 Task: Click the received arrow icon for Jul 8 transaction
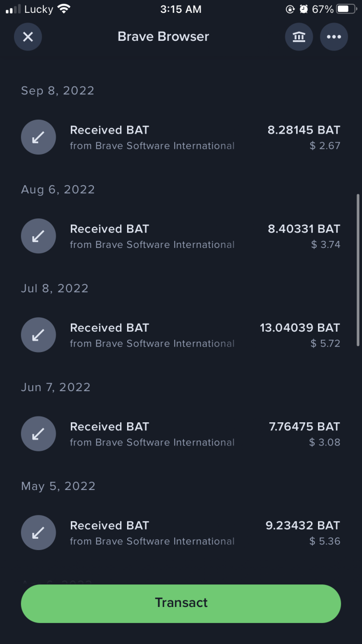pos(38,334)
